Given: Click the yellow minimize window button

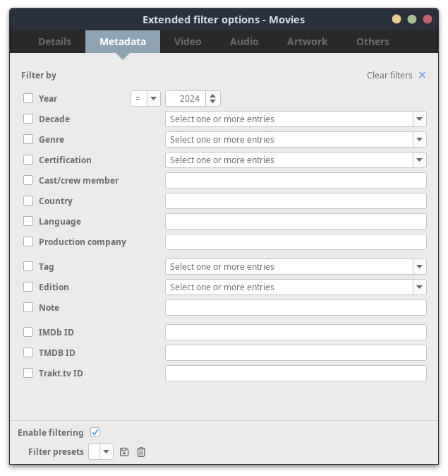Looking at the screenshot, I should (396, 20).
